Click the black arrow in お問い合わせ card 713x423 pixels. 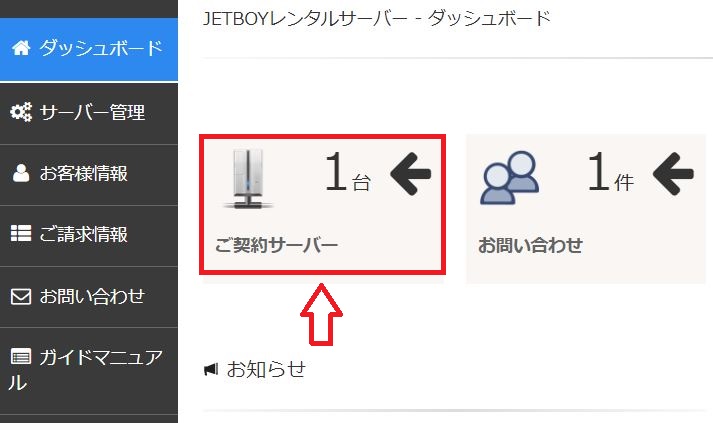673,174
